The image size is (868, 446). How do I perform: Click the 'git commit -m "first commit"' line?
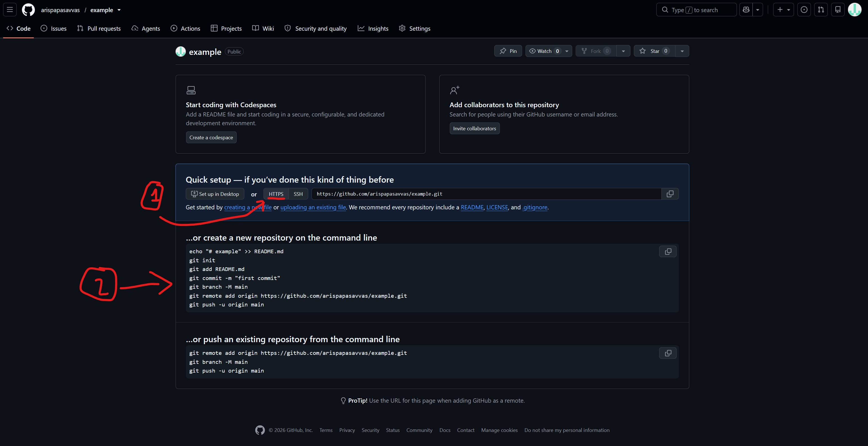pyautogui.click(x=234, y=278)
